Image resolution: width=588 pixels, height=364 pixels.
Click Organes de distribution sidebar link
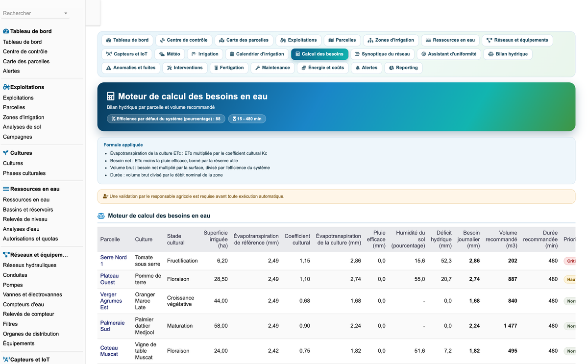click(x=31, y=334)
